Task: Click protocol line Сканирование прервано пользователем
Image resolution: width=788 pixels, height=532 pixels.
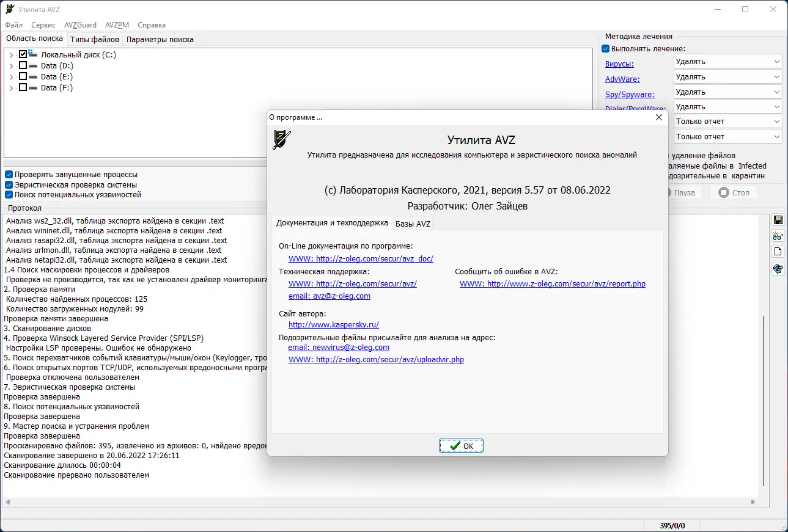Action: click(x=76, y=475)
